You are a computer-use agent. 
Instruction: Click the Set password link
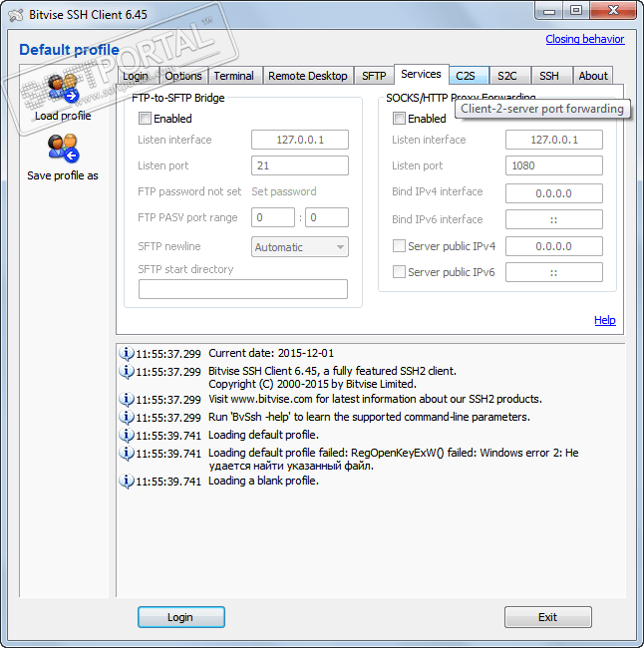284,191
